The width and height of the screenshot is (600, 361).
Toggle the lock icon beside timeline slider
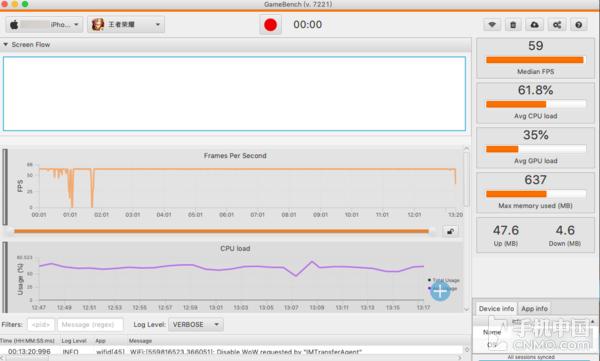(x=450, y=231)
